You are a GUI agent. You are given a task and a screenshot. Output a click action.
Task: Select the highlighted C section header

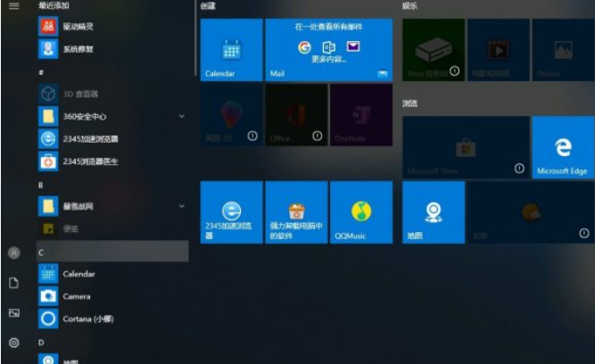[112, 251]
